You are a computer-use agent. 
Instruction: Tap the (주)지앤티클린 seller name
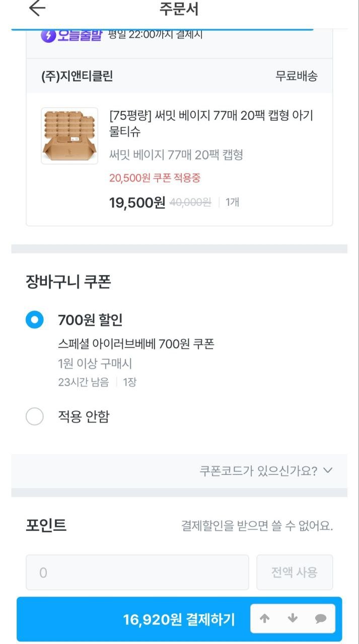point(77,76)
